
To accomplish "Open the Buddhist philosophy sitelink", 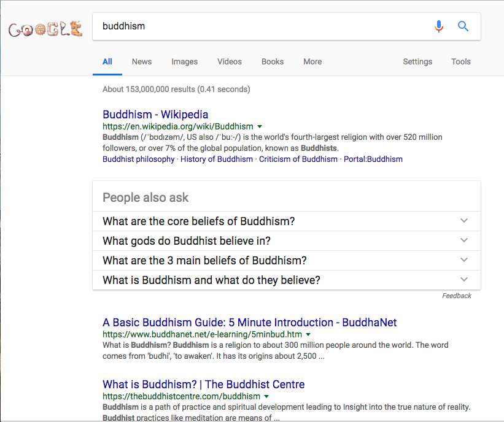I will coord(139,159).
